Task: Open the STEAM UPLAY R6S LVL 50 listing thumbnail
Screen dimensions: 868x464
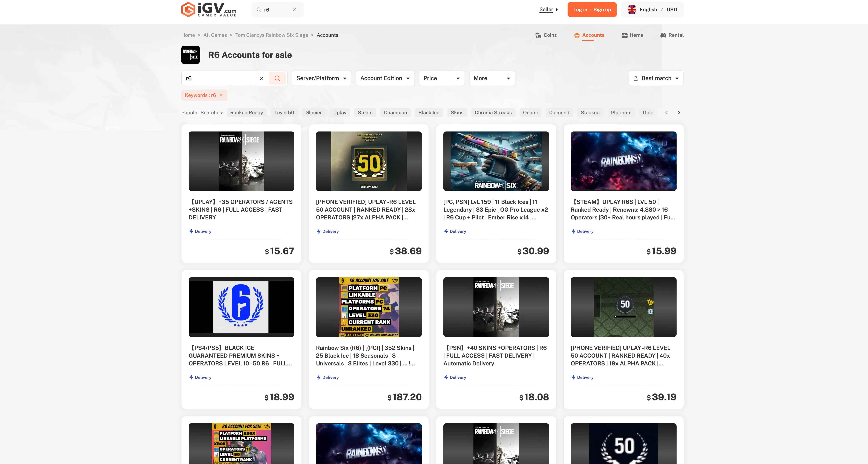Action: [x=623, y=161]
